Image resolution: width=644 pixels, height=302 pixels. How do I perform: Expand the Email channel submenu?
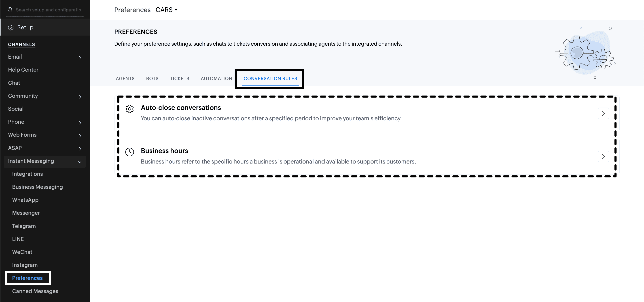(80, 57)
